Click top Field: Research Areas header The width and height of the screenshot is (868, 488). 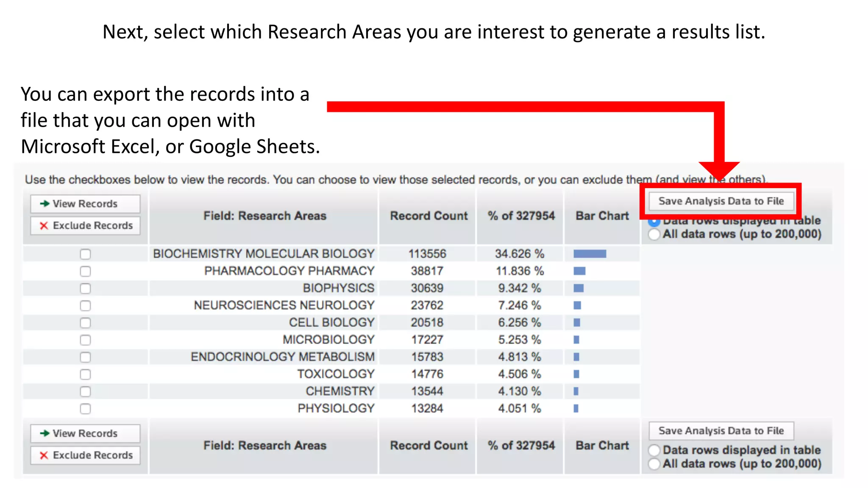[x=265, y=216]
